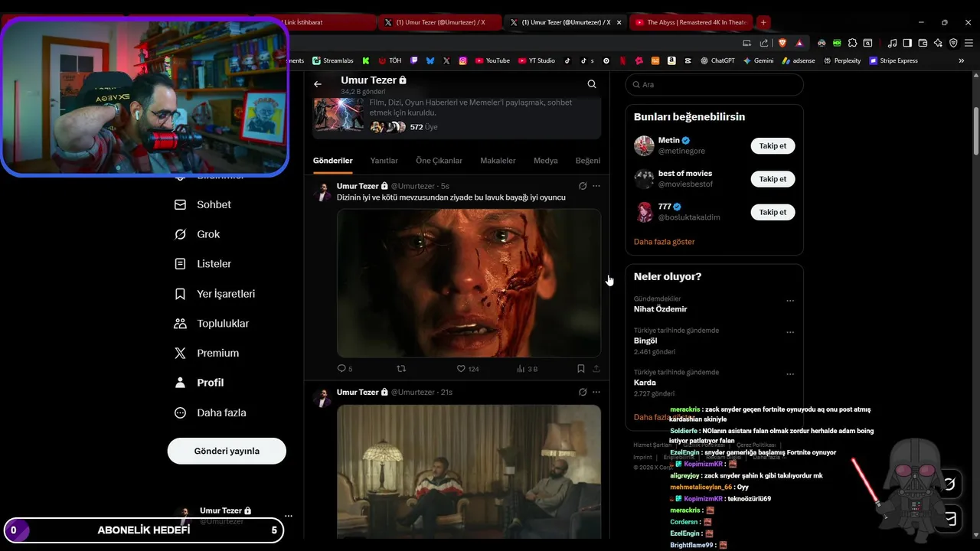Open the Bluesky butterfly bookmark

430,60
